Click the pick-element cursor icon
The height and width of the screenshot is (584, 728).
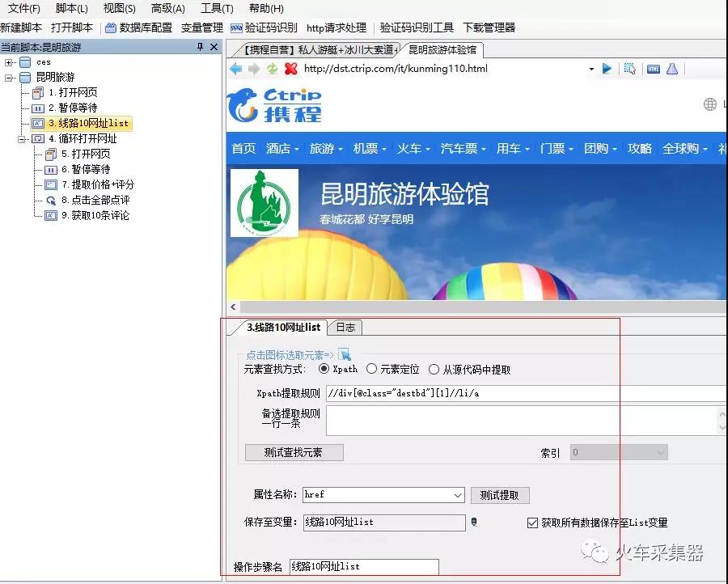click(345, 354)
